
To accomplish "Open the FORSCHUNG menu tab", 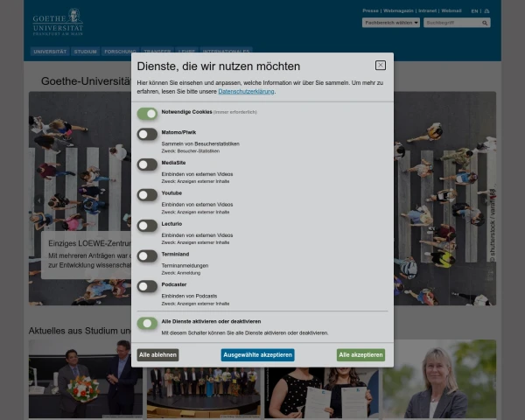I will (120, 52).
